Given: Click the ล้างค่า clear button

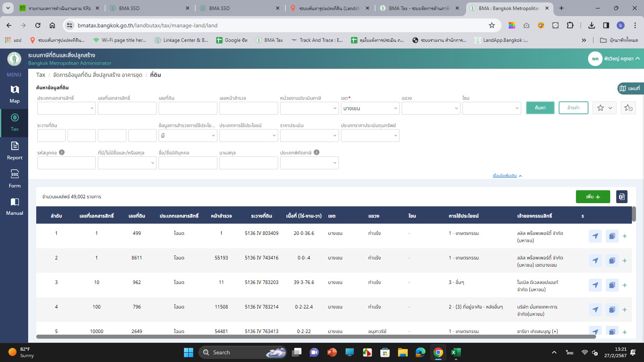Looking at the screenshot, I should (x=573, y=108).
